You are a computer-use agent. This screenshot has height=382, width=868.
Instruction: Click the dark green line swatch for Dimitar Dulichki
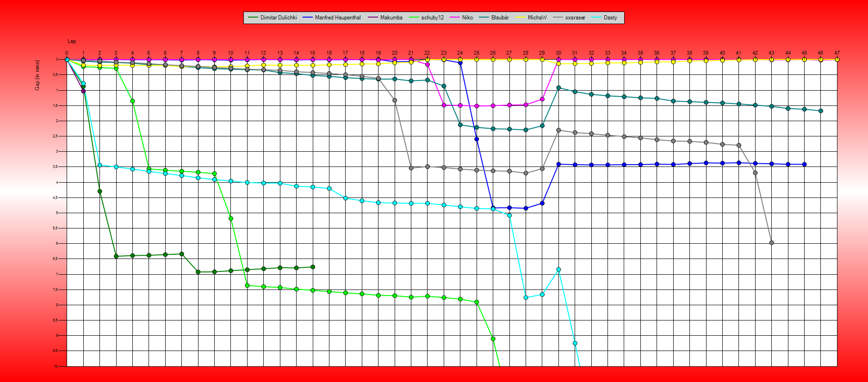point(253,18)
